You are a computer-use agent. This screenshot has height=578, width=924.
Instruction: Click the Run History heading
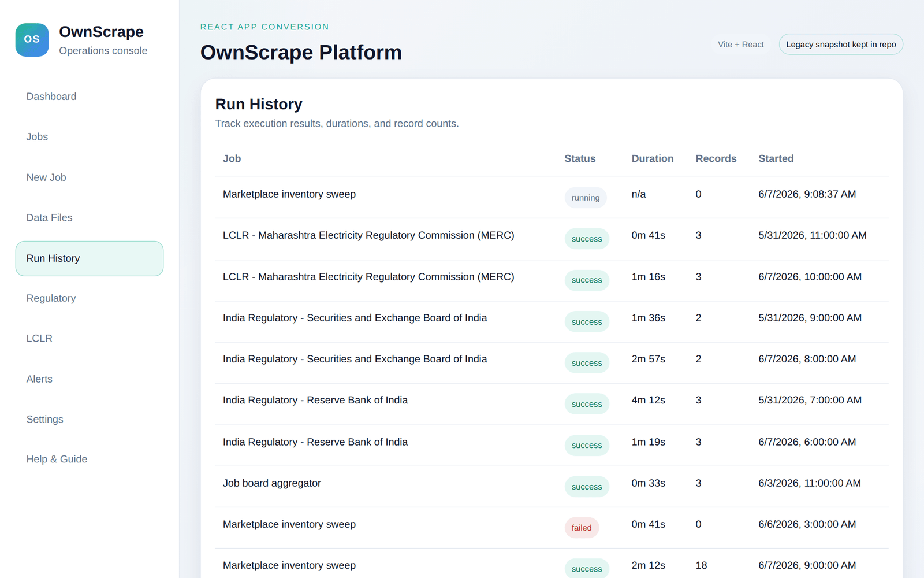coord(259,104)
